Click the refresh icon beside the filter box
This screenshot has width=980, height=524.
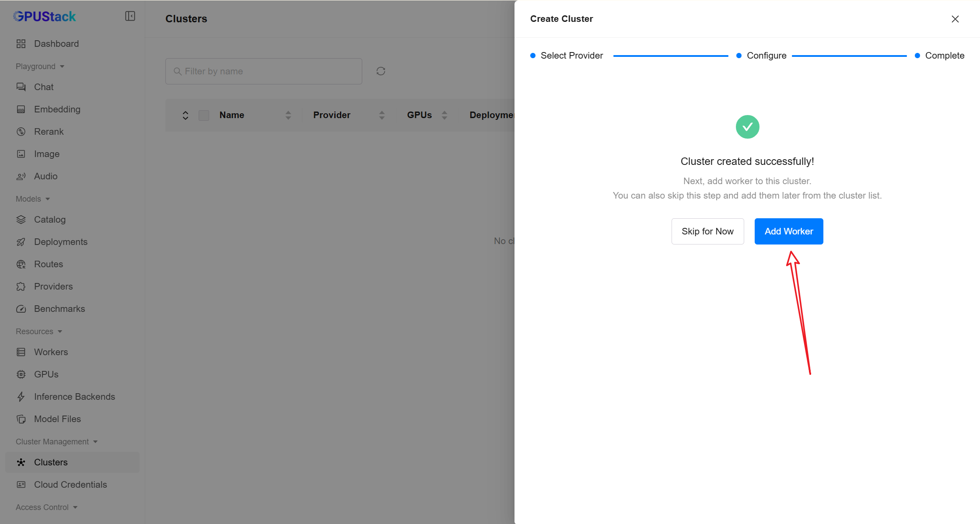pyautogui.click(x=381, y=71)
